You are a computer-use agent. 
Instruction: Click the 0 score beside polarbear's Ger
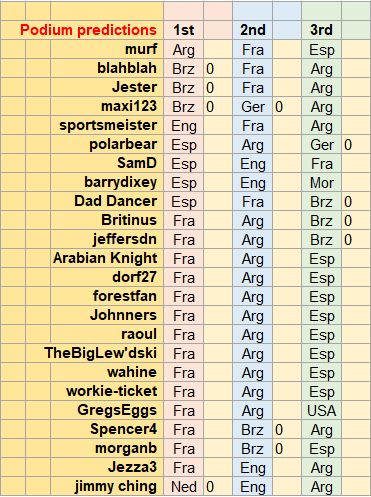point(356,145)
